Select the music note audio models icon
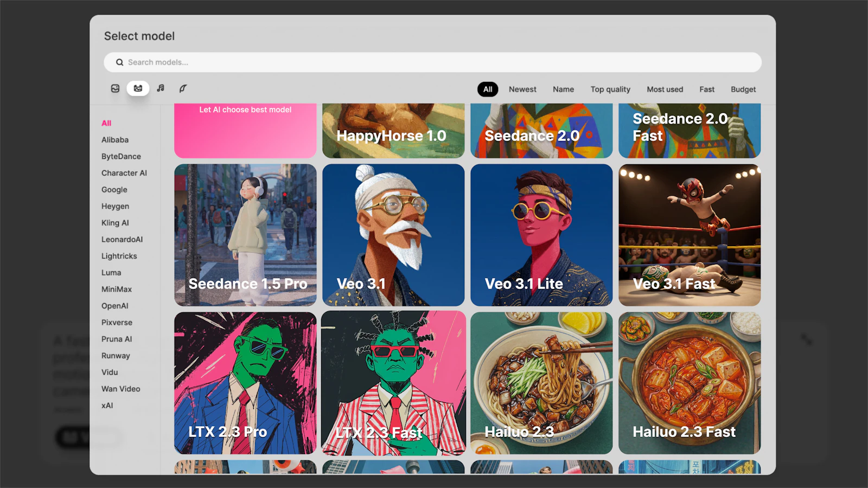The width and height of the screenshot is (868, 488). 161,88
